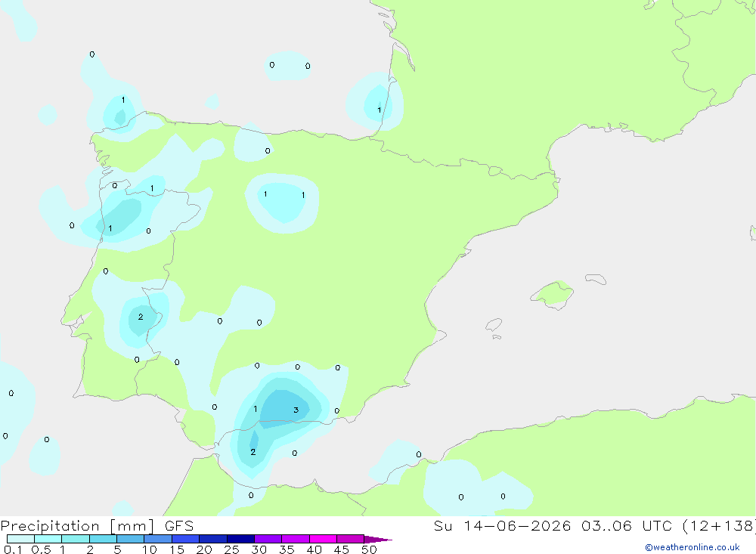Click the 'Su 14-06-2026' date text

pos(503,525)
